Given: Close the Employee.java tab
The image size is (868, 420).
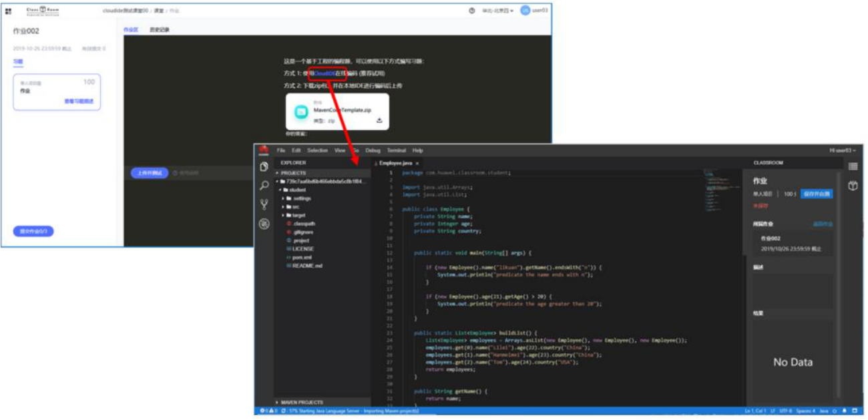Looking at the screenshot, I should [417, 163].
